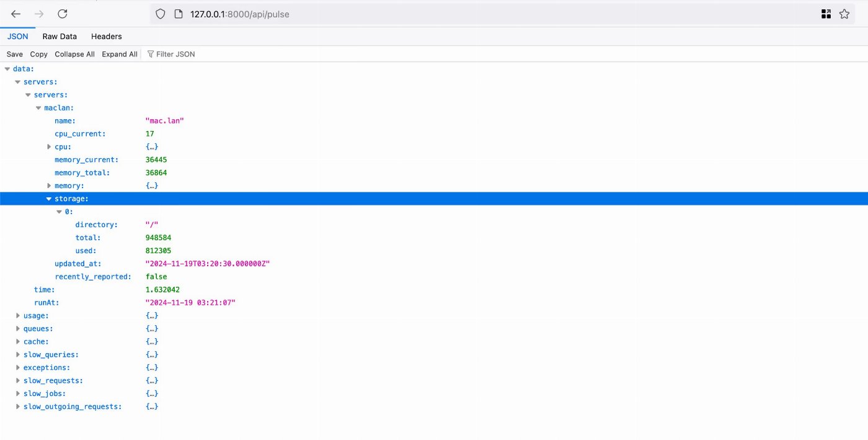Open the QR grid icon in address bar
868x440 pixels.
(x=826, y=14)
